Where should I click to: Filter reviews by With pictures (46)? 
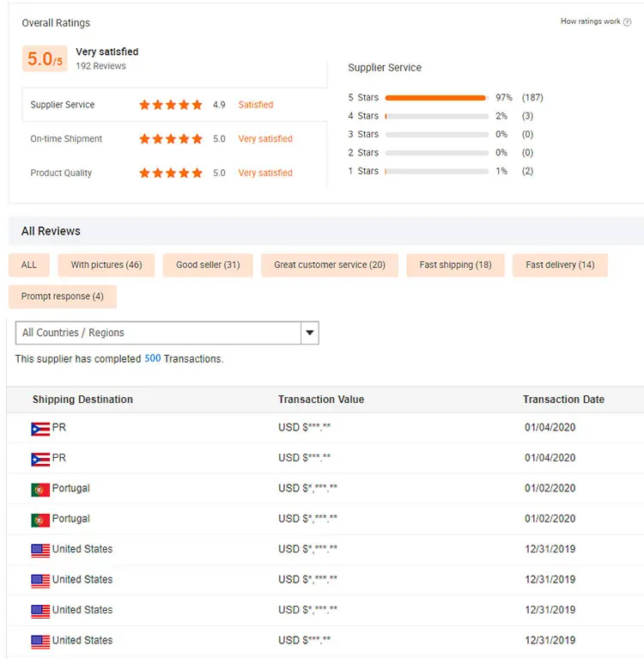pos(106,265)
